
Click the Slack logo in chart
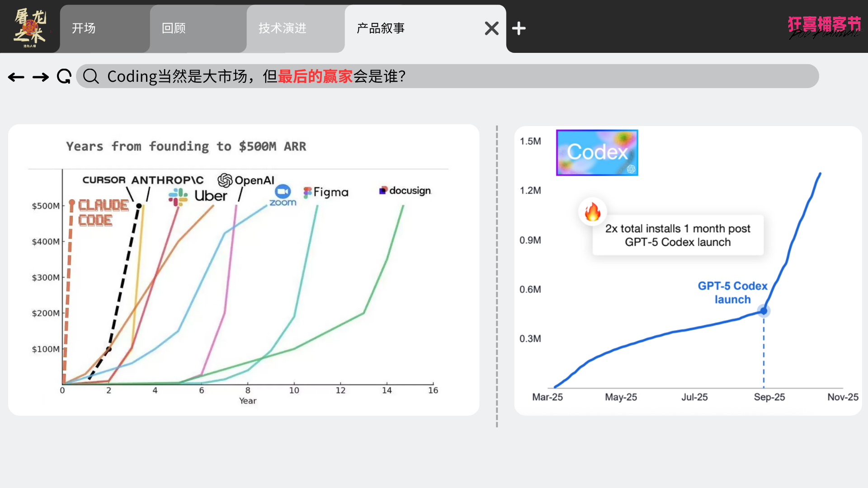tap(178, 197)
